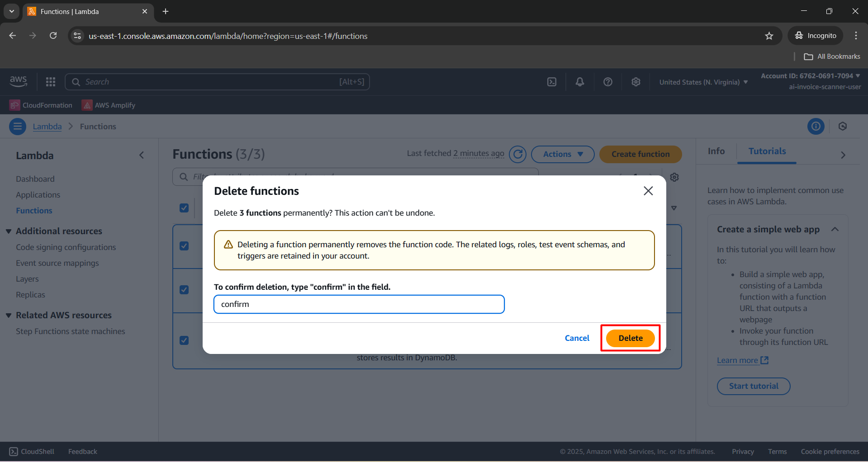Deselect the last function row checkbox
The width and height of the screenshot is (868, 462).
(x=184, y=340)
